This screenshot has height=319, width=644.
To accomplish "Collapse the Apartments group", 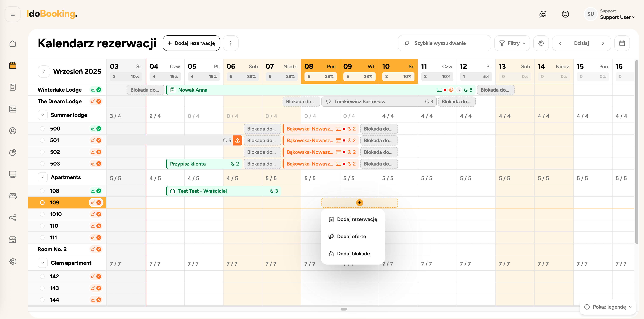I will 43,178.
